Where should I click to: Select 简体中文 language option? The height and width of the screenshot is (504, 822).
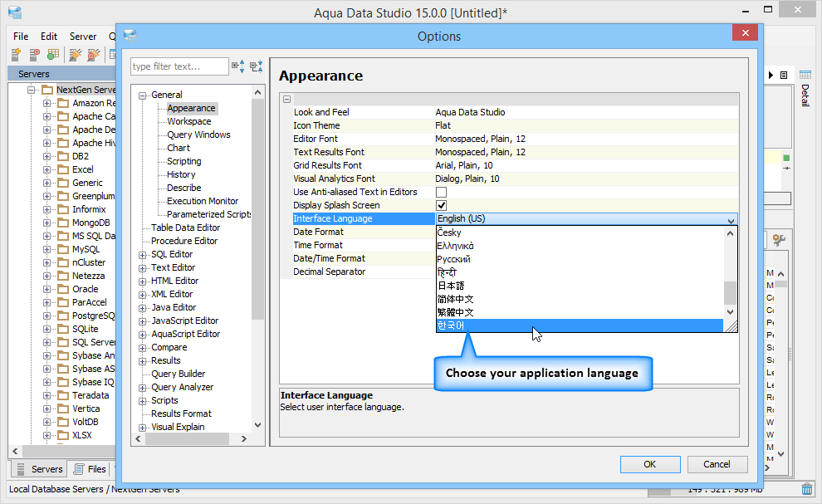click(x=580, y=299)
